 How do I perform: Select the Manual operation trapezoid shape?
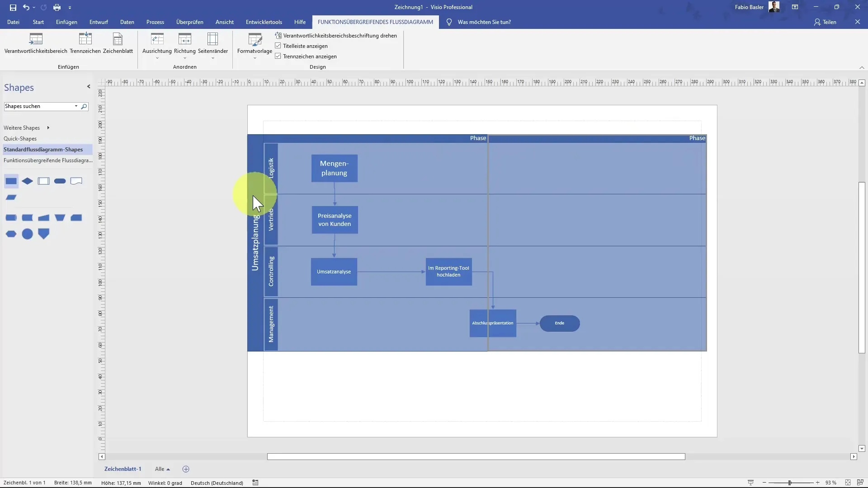pos(60,218)
